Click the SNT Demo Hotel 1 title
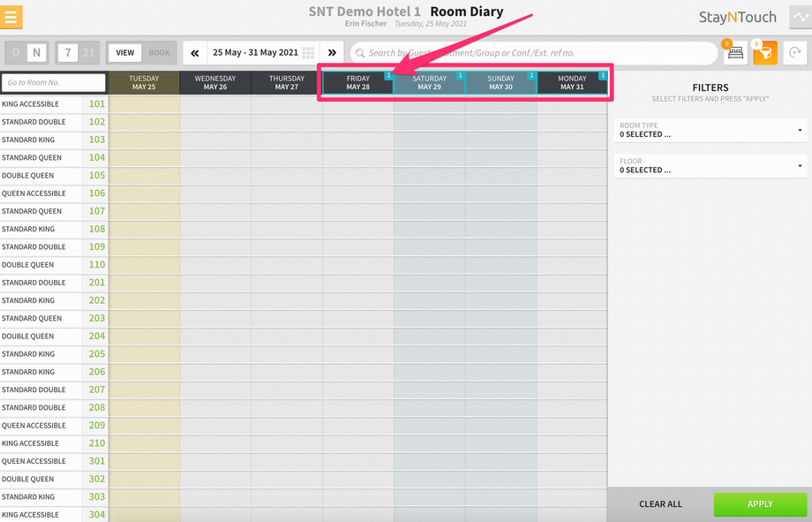The width and height of the screenshot is (812, 522). tap(365, 11)
